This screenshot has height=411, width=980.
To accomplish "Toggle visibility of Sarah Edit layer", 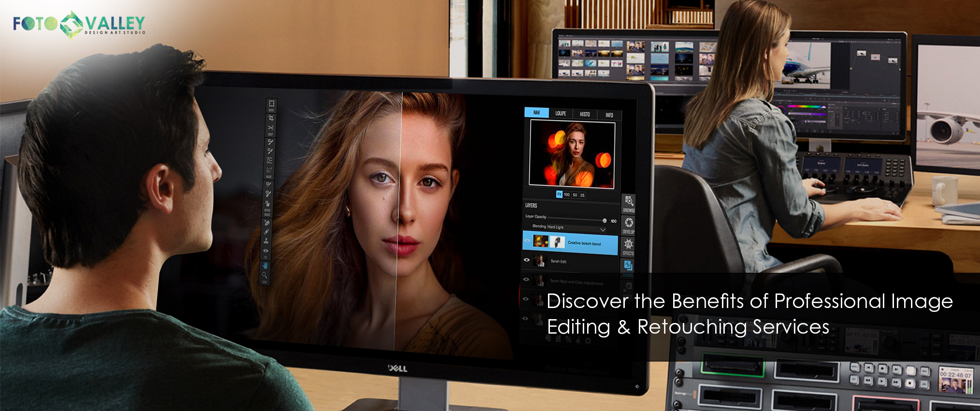I will click(527, 260).
